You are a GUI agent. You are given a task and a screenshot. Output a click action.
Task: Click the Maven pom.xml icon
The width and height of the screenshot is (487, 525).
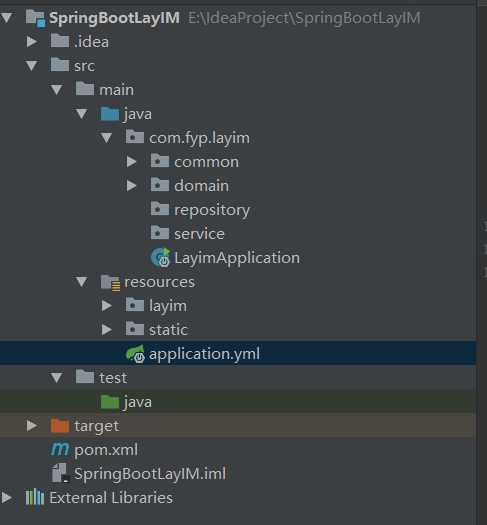60,449
